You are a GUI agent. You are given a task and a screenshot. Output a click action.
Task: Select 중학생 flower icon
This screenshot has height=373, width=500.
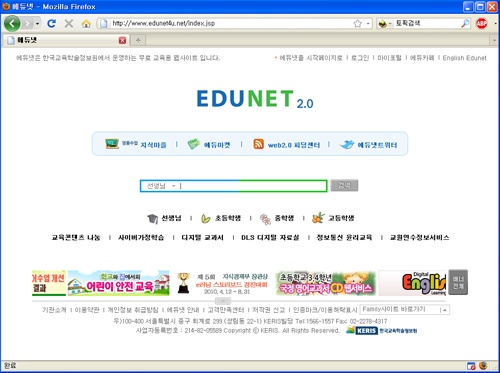tap(265, 219)
